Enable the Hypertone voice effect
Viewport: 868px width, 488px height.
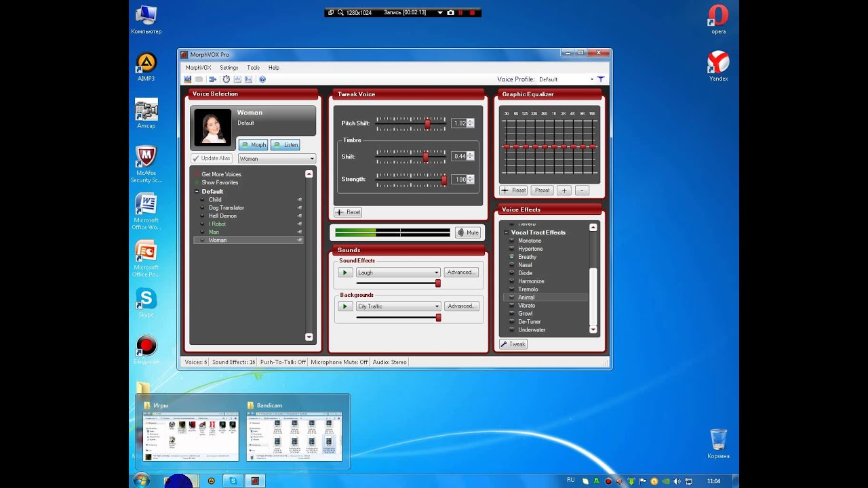pos(530,249)
